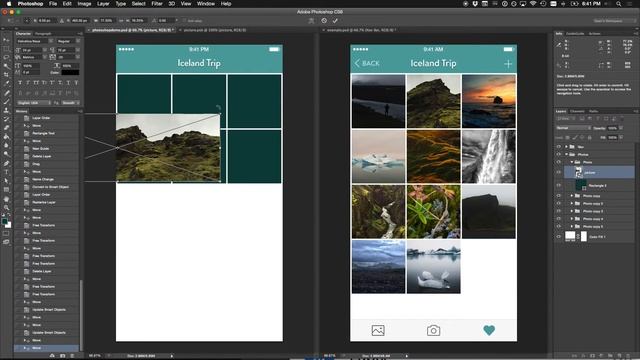Screen dimensions: 640x360
Task: Select the Clone Stamp tool
Action: 6,110
